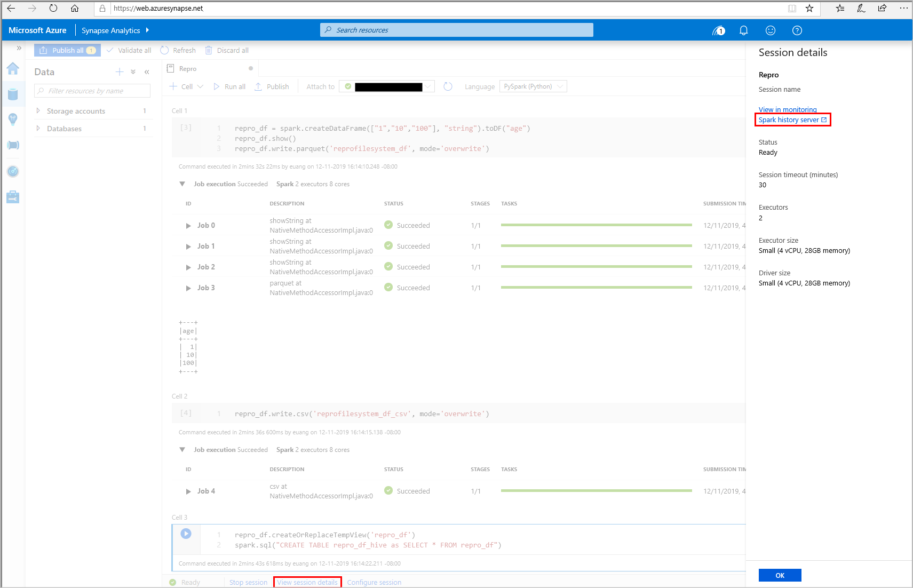
Task: Focus the browser address bar
Action: pyautogui.click(x=443, y=9)
